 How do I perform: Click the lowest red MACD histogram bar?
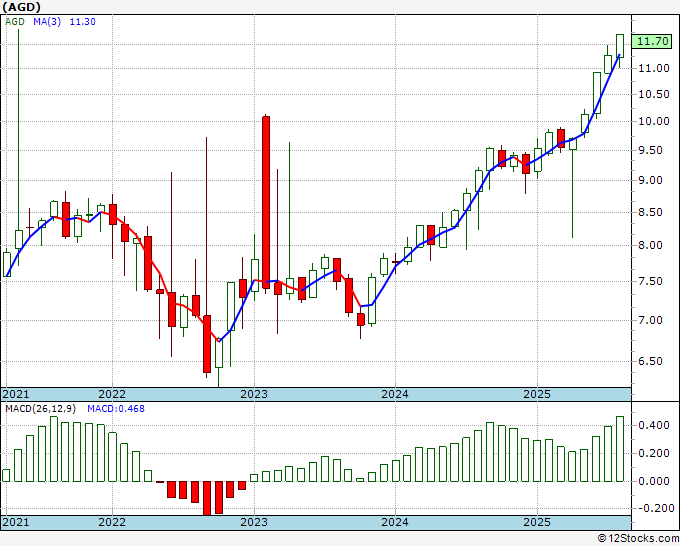tap(207, 498)
